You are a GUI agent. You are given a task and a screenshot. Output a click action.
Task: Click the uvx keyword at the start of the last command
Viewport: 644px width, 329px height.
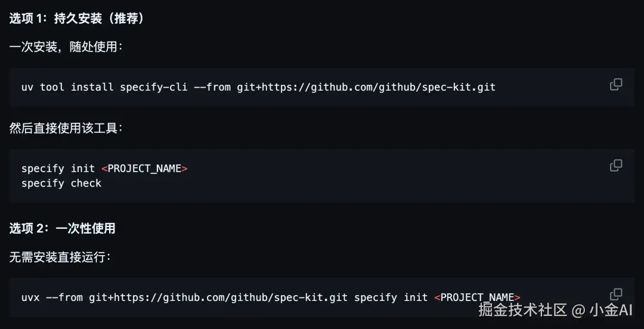30,297
